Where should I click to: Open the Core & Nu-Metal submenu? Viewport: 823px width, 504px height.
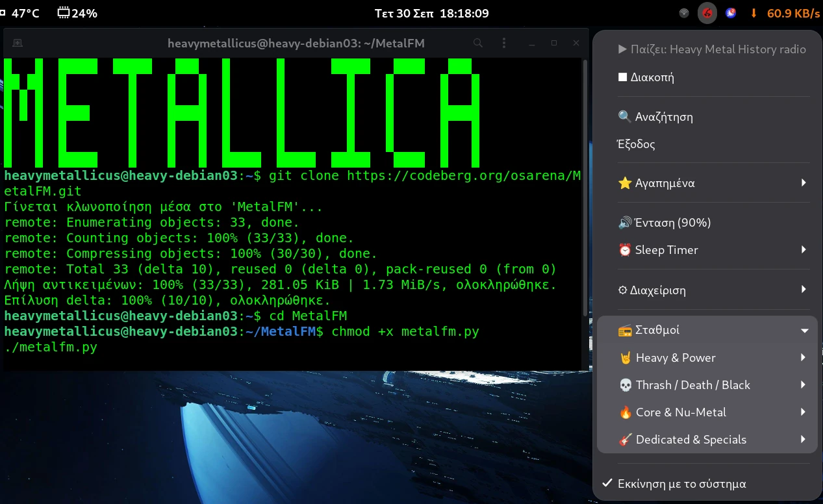[707, 412]
